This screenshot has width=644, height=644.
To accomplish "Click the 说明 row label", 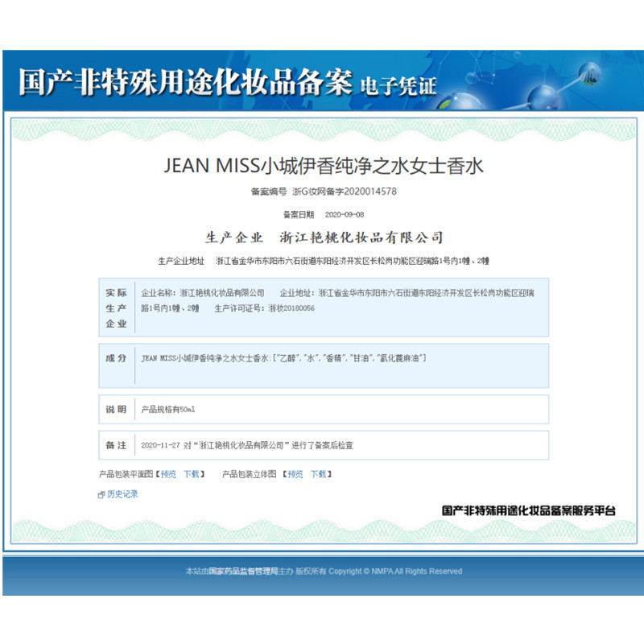I will (116, 410).
